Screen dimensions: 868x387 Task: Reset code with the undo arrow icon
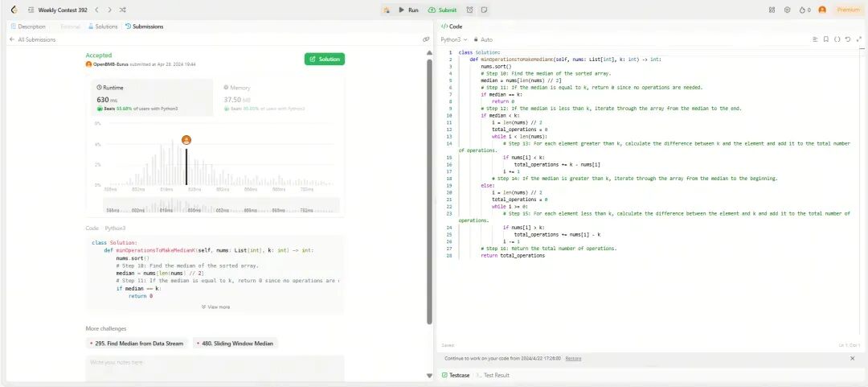(x=848, y=39)
